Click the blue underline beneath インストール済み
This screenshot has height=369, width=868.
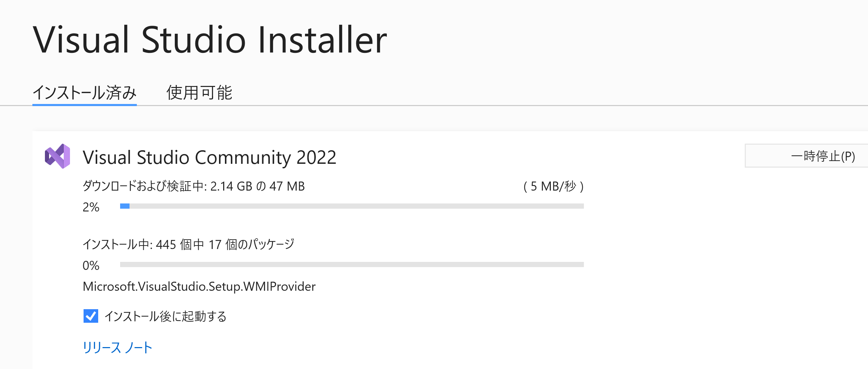85,105
